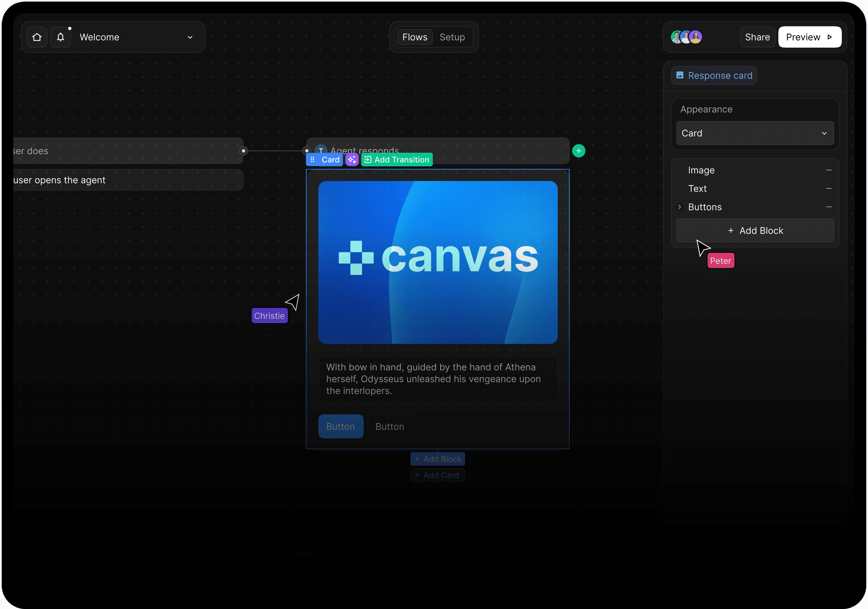Click Add Transition on the card
This screenshot has width=868, height=609.
[x=397, y=160]
